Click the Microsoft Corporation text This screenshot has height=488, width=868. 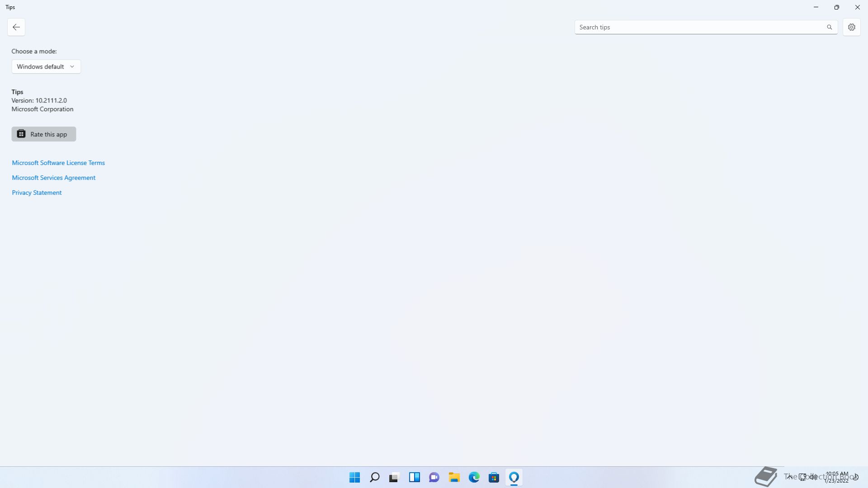[x=42, y=109]
